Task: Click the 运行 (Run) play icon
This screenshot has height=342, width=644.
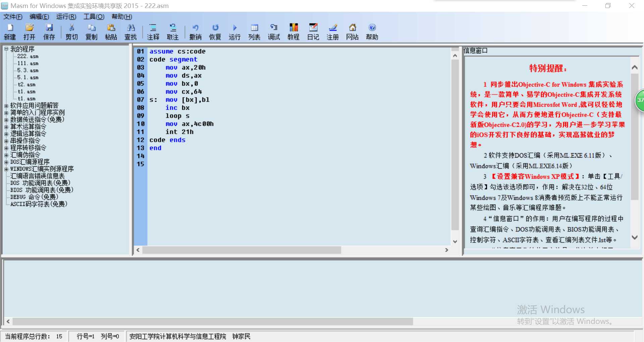Action: [x=235, y=27]
